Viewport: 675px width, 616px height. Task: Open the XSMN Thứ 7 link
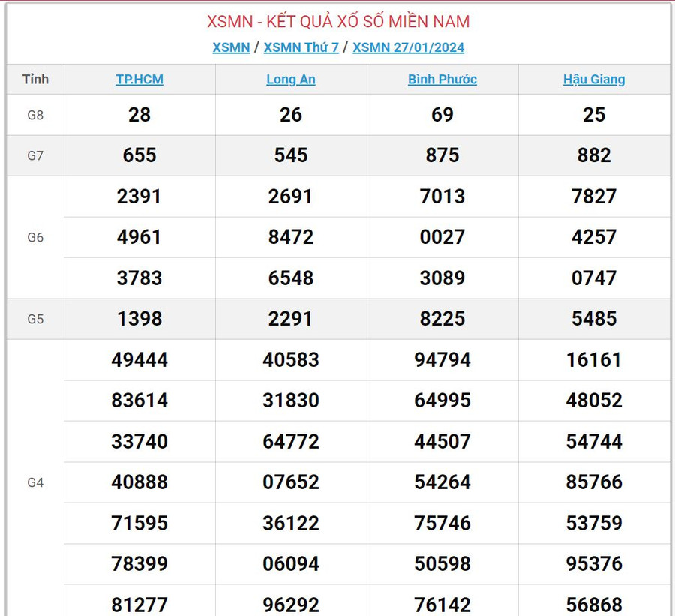tap(301, 47)
